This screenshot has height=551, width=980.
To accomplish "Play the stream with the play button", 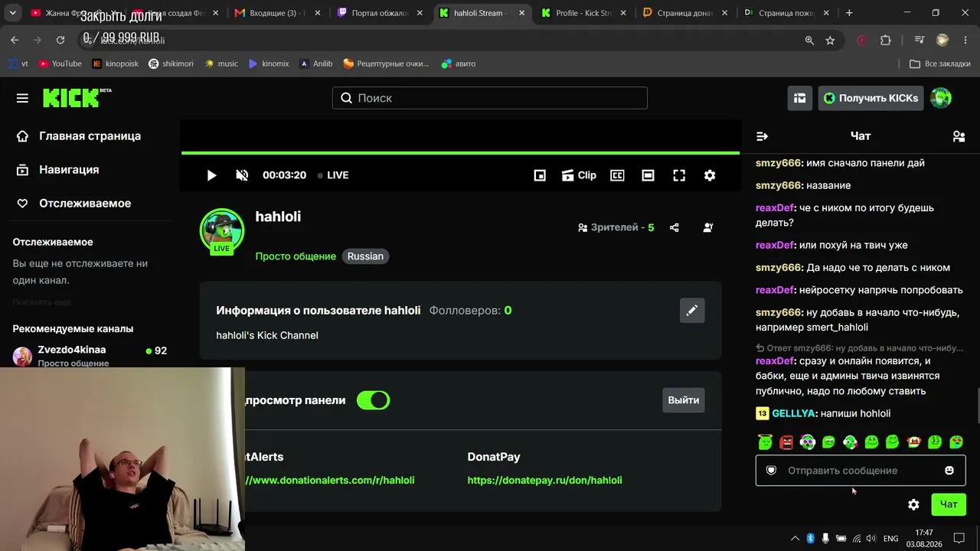I will (211, 175).
